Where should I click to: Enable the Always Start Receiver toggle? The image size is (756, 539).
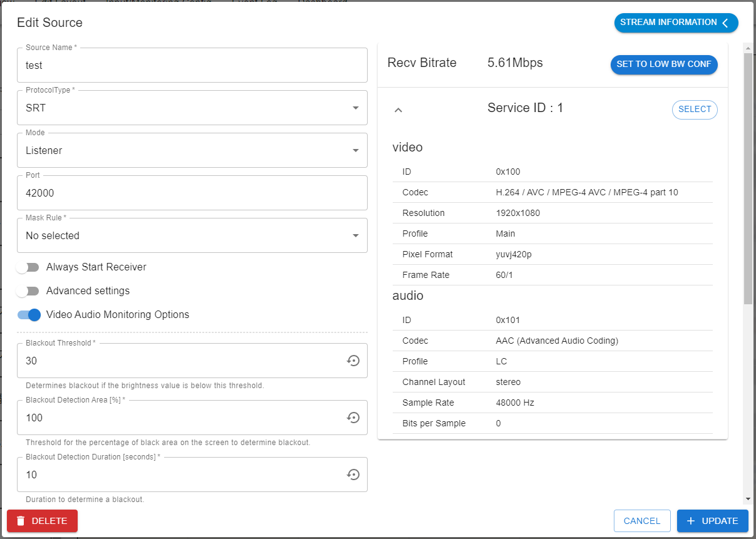click(x=28, y=267)
